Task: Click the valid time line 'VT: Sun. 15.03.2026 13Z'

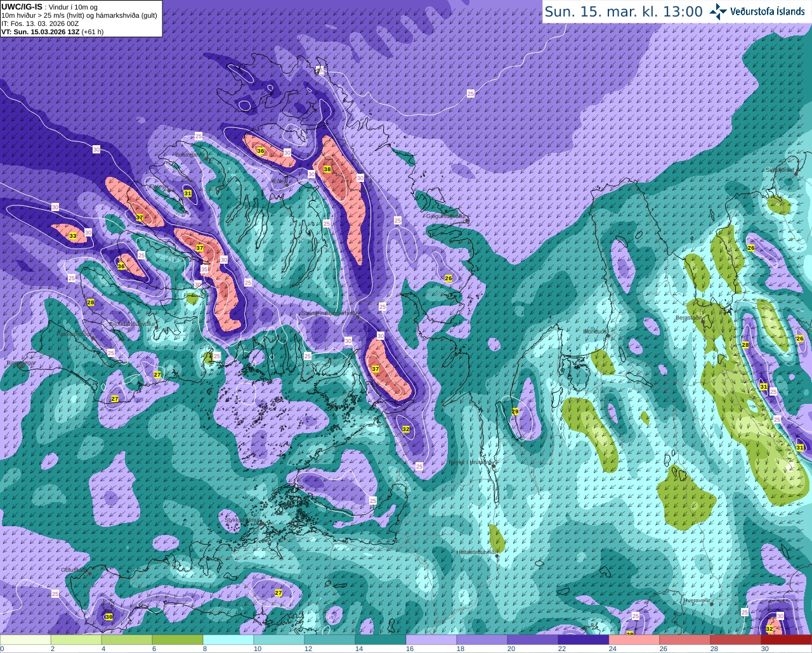Action: pyautogui.click(x=40, y=31)
